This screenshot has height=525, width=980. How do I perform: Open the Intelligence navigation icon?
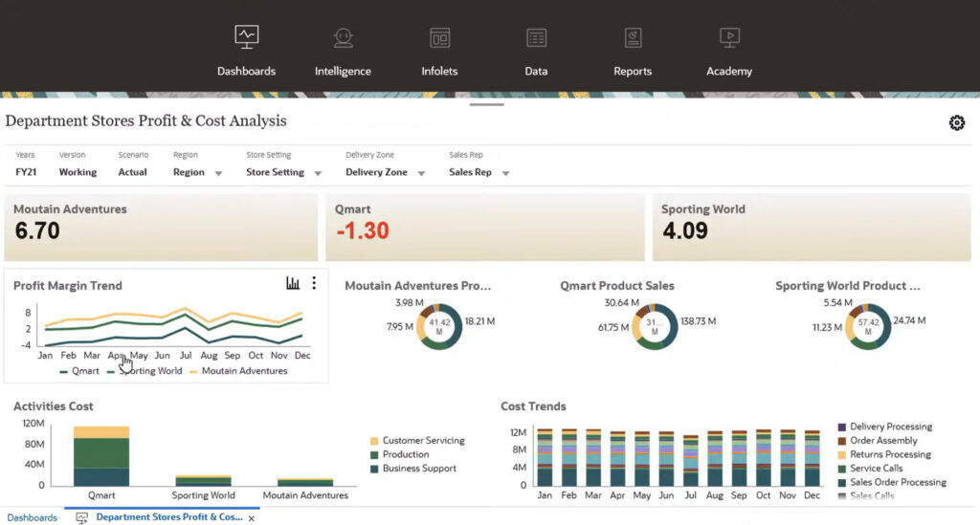tap(343, 38)
